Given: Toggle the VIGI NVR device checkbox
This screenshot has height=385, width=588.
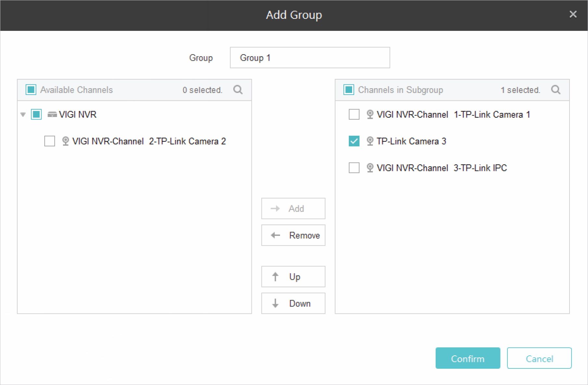Looking at the screenshot, I should click(36, 115).
